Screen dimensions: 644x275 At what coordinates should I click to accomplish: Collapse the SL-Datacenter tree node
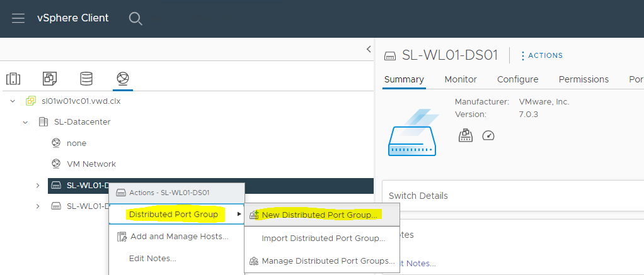point(25,122)
